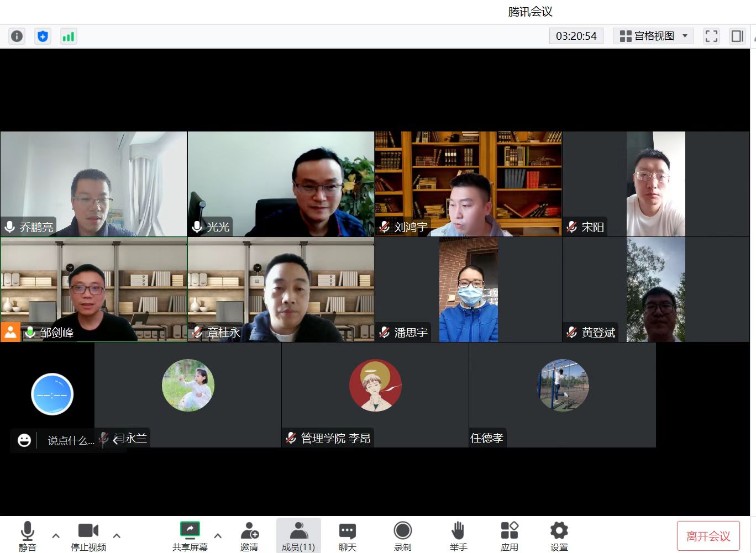The width and height of the screenshot is (756, 553).
Task: Stop the camera with 停止视频
Action: point(88,535)
